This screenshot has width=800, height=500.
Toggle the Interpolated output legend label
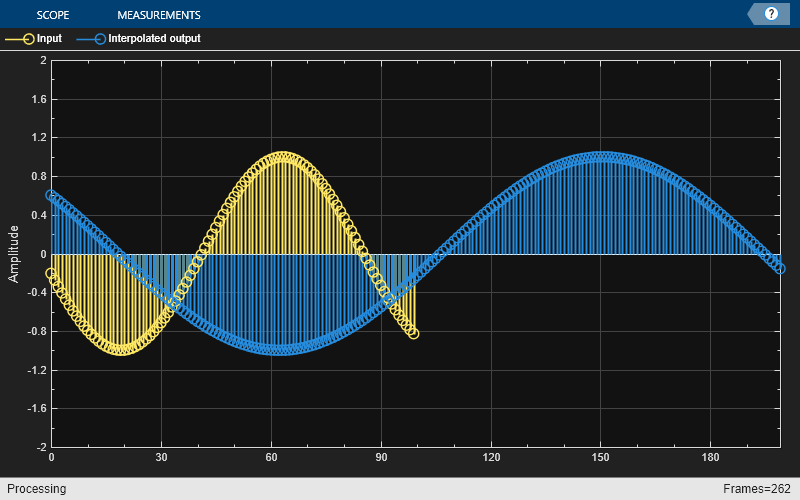[154, 39]
